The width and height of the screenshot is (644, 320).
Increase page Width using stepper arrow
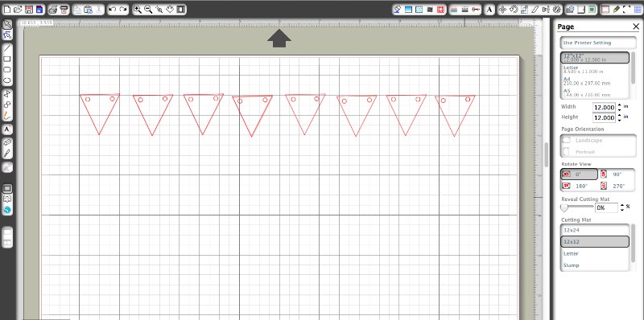[619, 105]
